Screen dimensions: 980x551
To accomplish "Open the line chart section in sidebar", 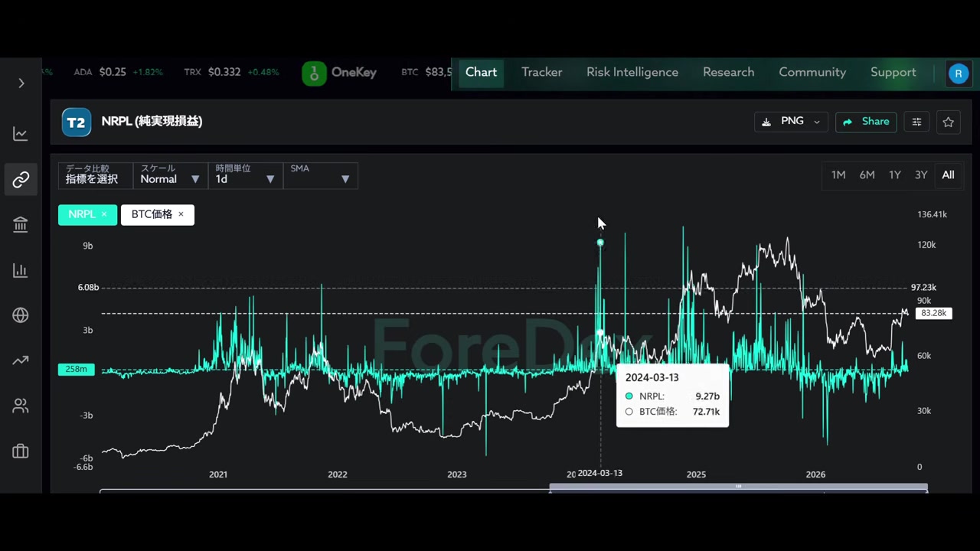I will pos(21,134).
